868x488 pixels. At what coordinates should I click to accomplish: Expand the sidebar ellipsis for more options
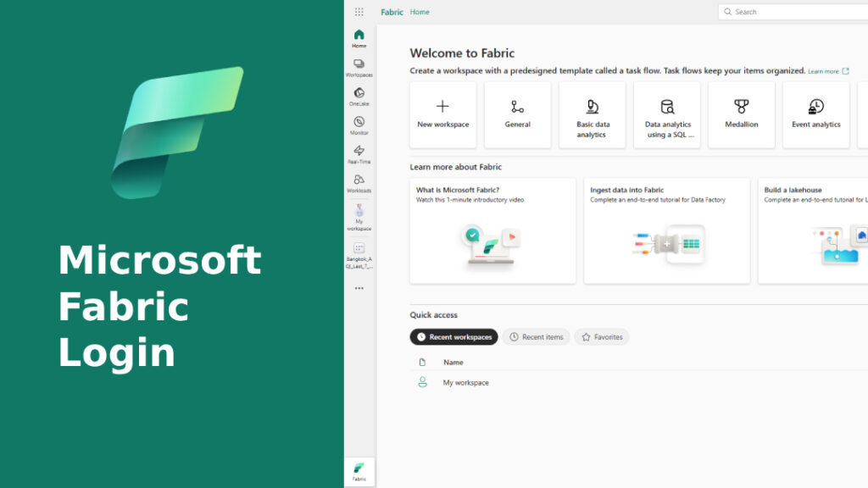(359, 289)
